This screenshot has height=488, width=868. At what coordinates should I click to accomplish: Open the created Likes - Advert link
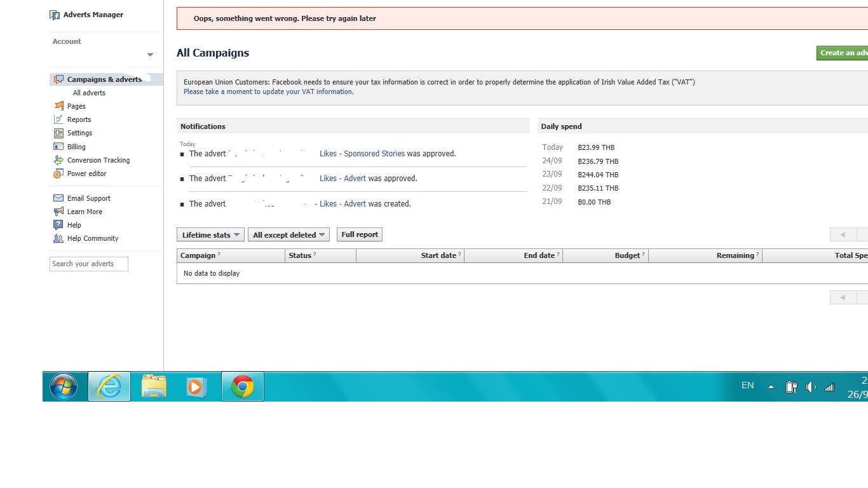(342, 203)
